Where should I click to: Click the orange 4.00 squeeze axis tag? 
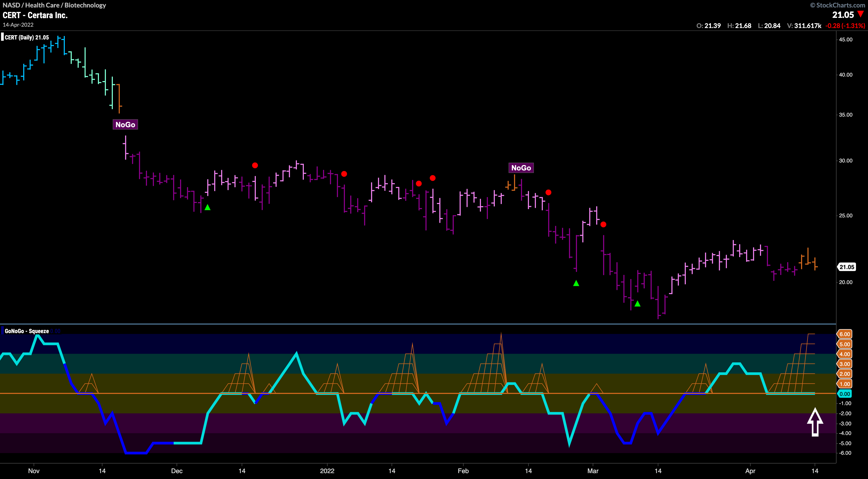pos(845,354)
